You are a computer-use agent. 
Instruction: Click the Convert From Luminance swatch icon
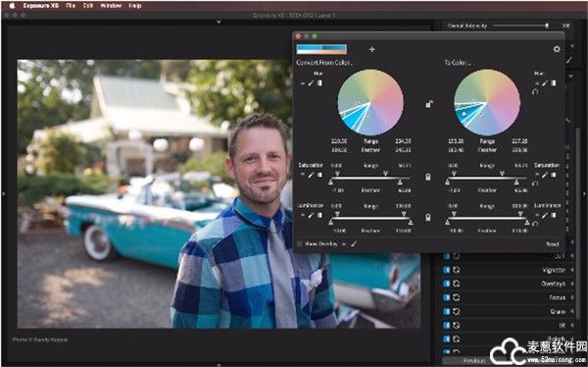point(319,216)
